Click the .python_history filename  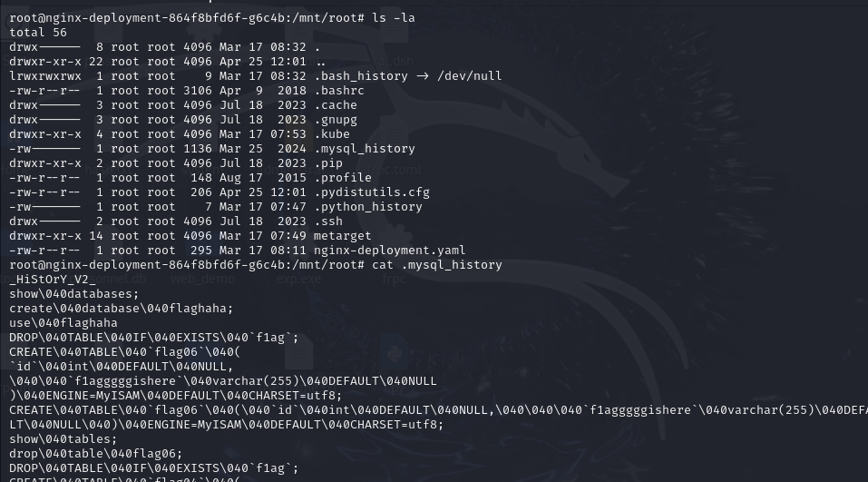[x=368, y=207]
